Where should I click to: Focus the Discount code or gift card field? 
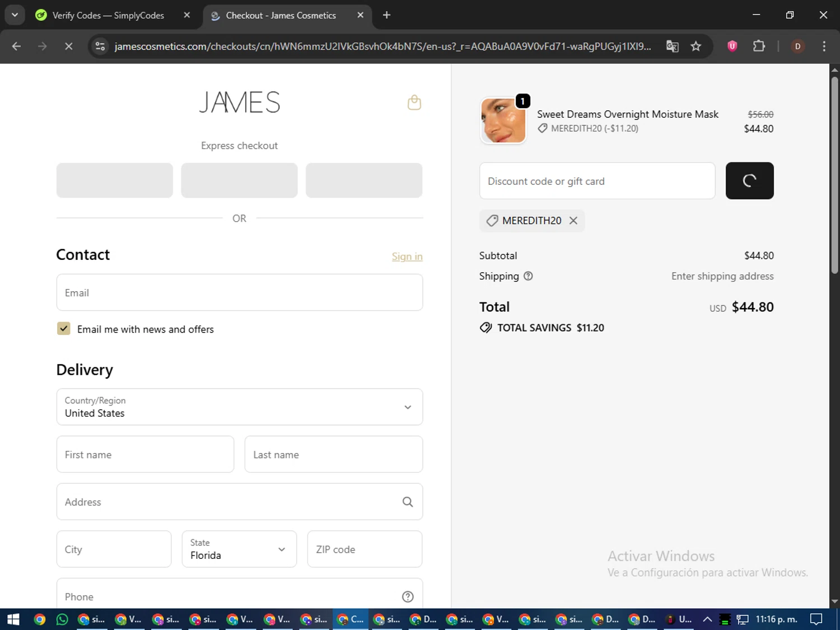(x=598, y=181)
